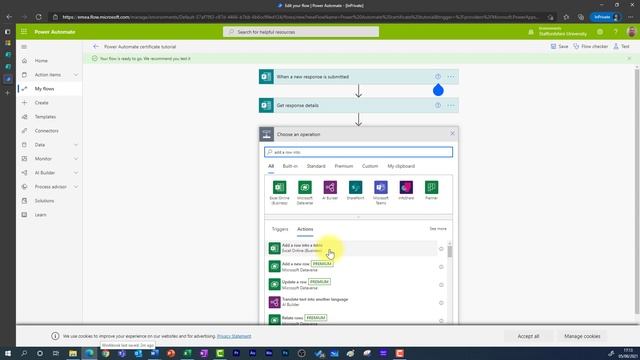
Task: Open the Flow checker
Action: [591, 47]
